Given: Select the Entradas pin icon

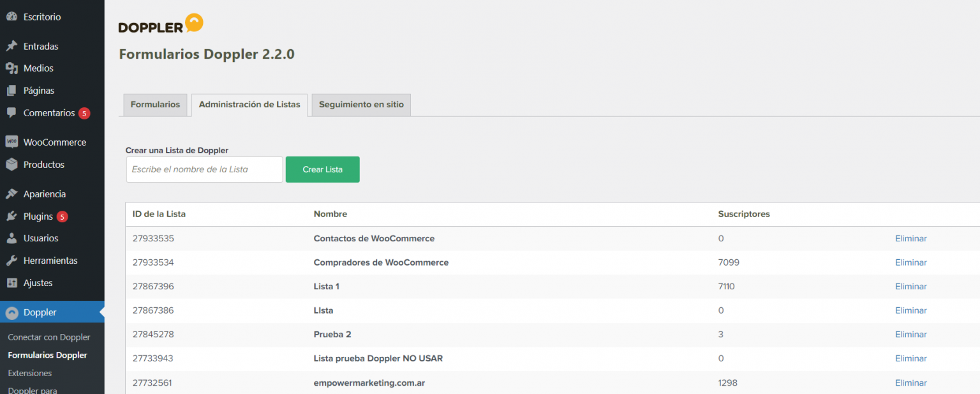Looking at the screenshot, I should point(13,45).
